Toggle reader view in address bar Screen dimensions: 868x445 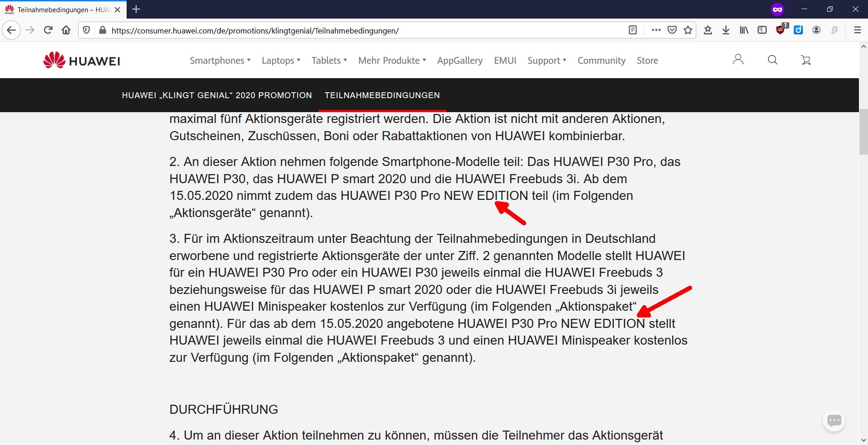(x=633, y=30)
